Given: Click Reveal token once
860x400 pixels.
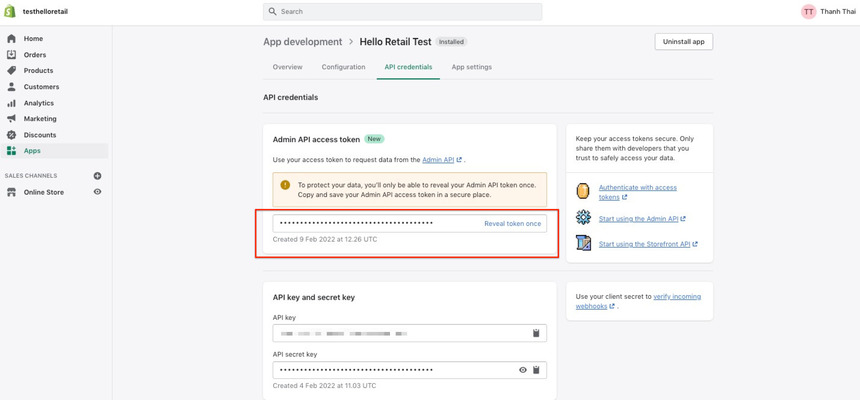Looking at the screenshot, I should (512, 224).
